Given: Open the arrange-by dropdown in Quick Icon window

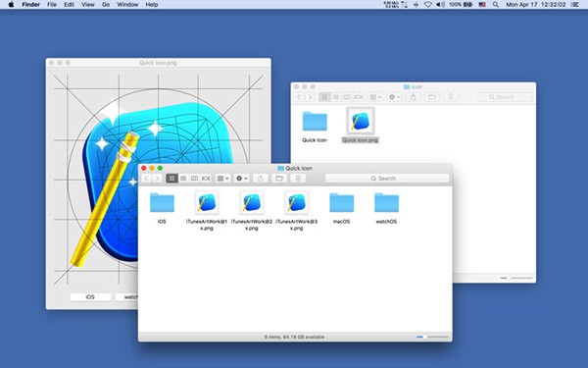Looking at the screenshot, I should tap(222, 178).
